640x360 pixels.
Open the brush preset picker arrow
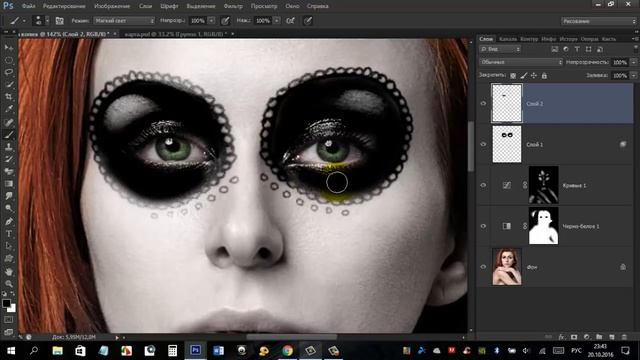tap(47, 20)
